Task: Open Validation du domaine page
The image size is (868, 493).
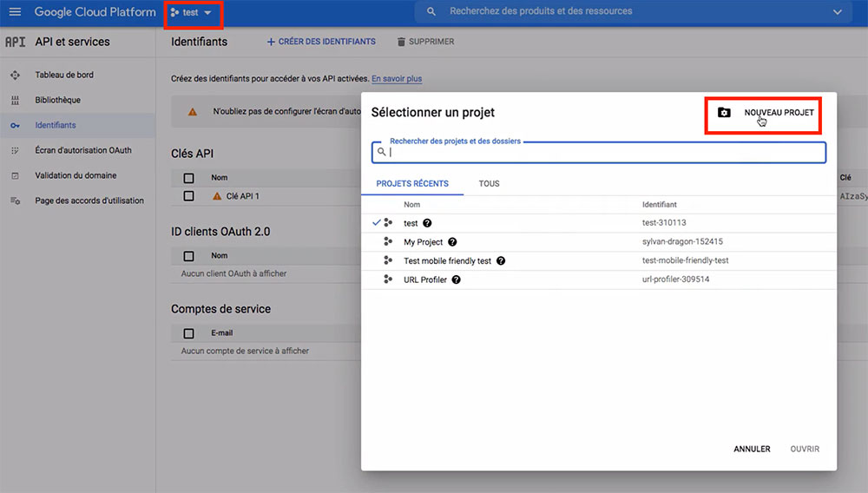Action: pyautogui.click(x=76, y=175)
